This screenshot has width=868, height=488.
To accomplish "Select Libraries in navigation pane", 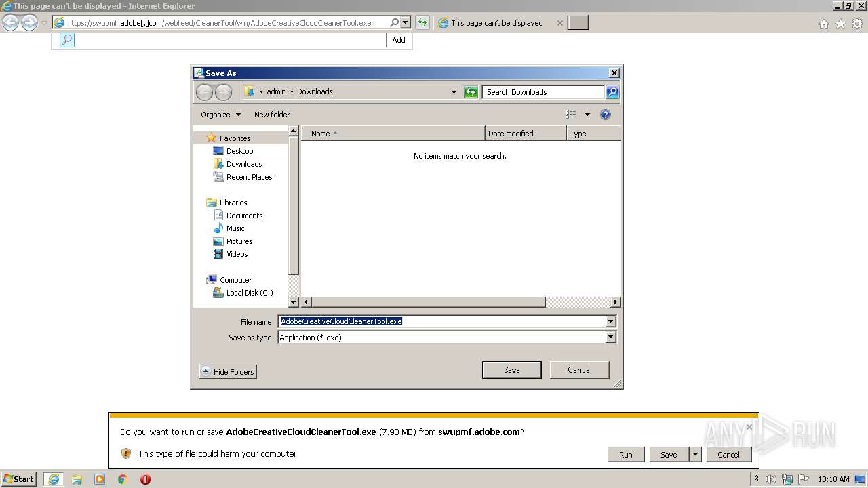I will [x=233, y=203].
